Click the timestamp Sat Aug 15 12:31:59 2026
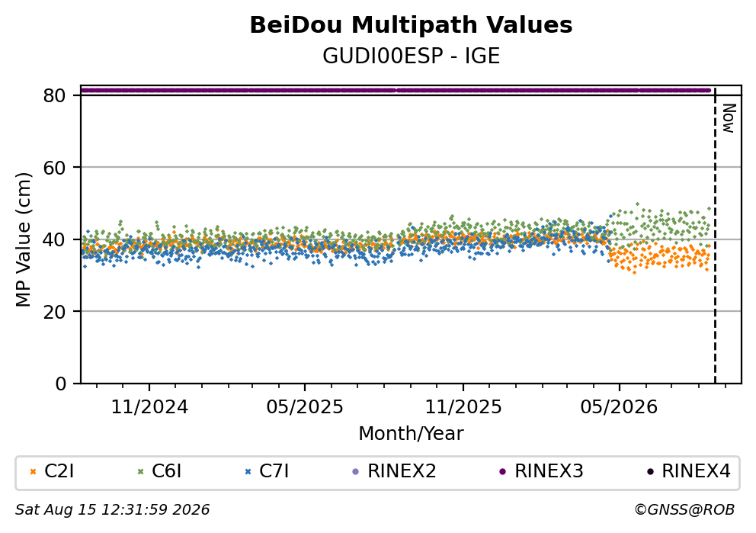The height and width of the screenshot is (533, 756). [x=112, y=510]
